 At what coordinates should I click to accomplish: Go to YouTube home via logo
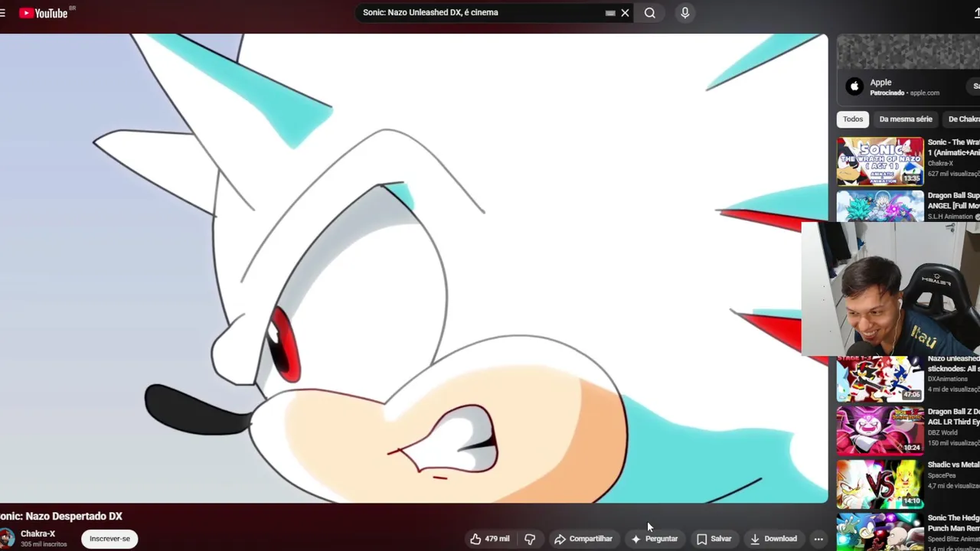[x=44, y=13]
